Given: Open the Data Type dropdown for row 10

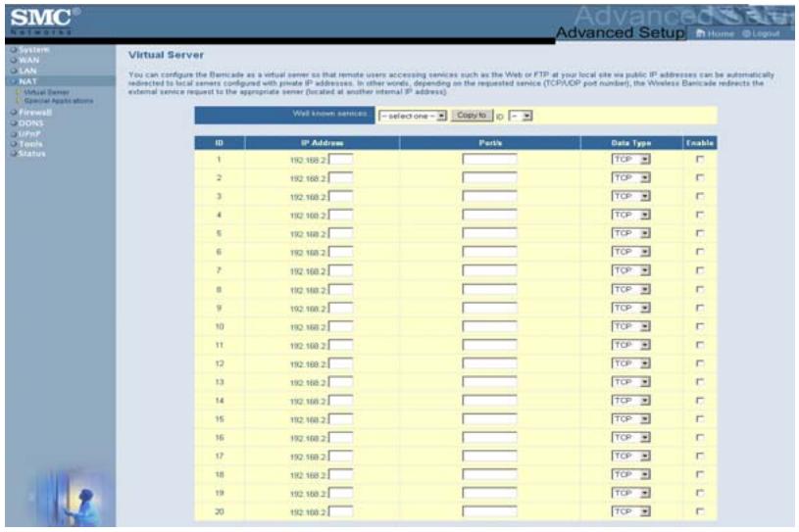Looking at the screenshot, I should pyautogui.click(x=630, y=326).
